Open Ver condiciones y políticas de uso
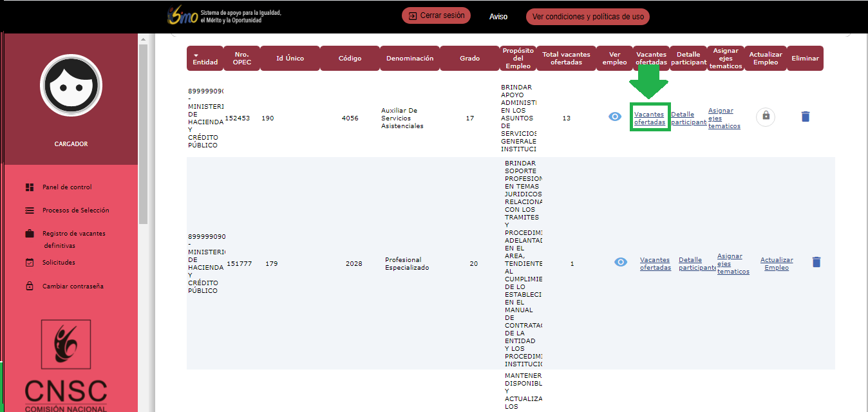 pyautogui.click(x=587, y=17)
